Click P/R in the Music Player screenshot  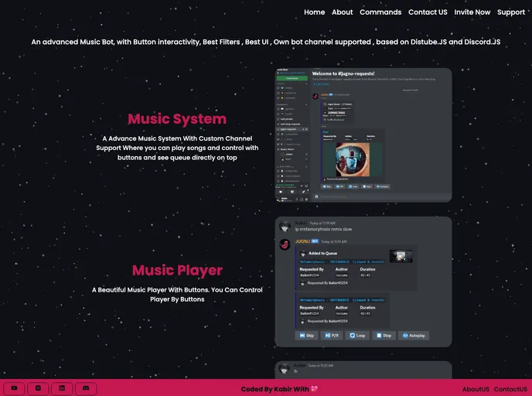point(332,336)
